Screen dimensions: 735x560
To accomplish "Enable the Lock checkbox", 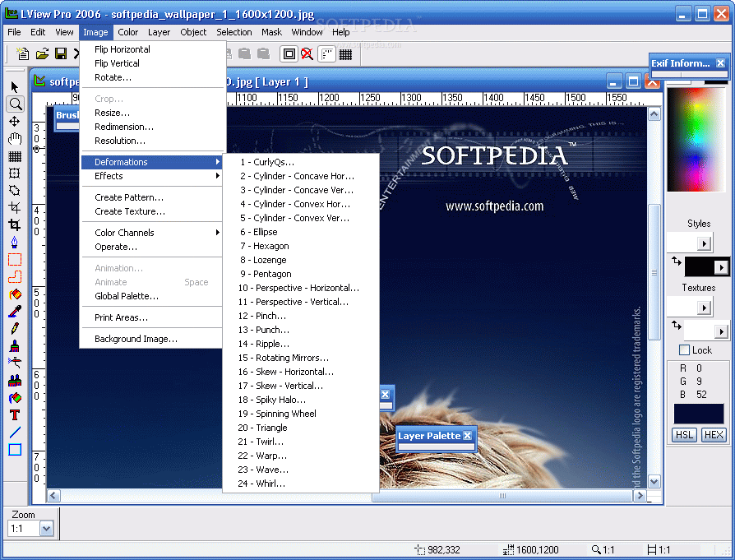I will pos(684,349).
